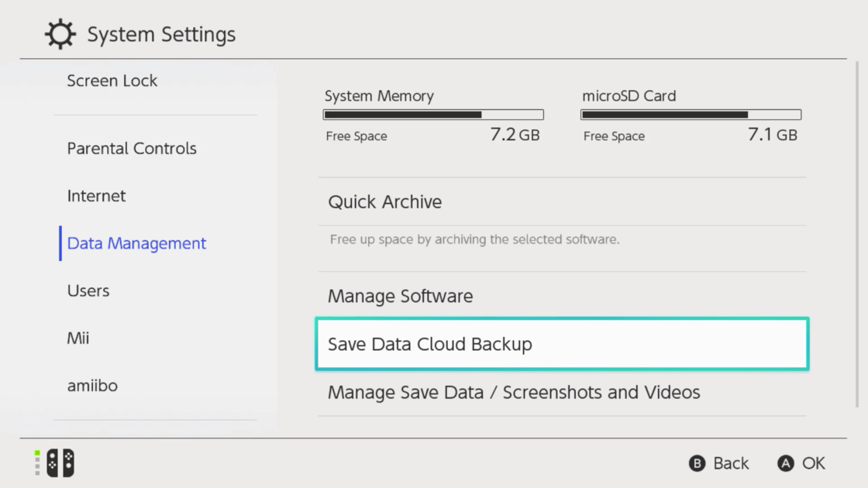Select Screen Lock in sidebar
Viewport: 868px width, 488px height.
(x=112, y=81)
